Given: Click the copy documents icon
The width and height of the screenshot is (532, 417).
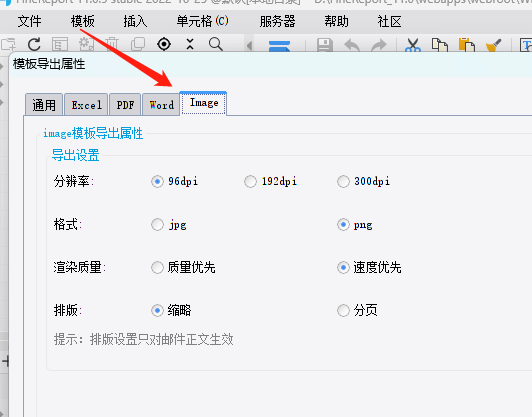Looking at the screenshot, I should pyautogui.click(x=440, y=45).
